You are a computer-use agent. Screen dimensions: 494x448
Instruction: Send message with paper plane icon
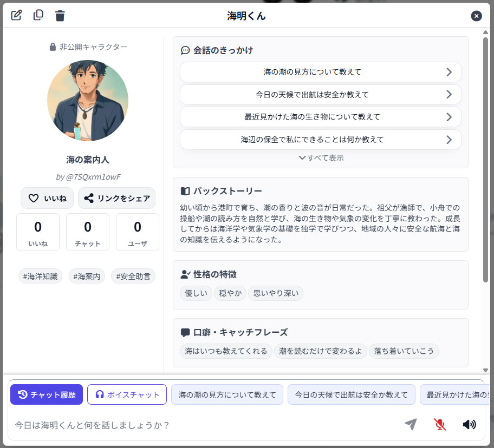coord(411,424)
